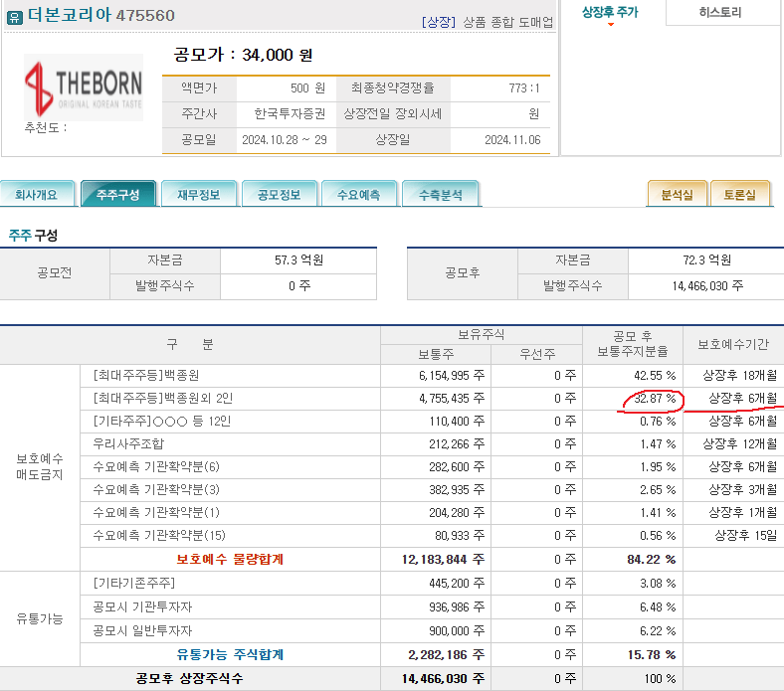Open the 공모정보 tab
This screenshot has height=691, width=784.
click(279, 194)
